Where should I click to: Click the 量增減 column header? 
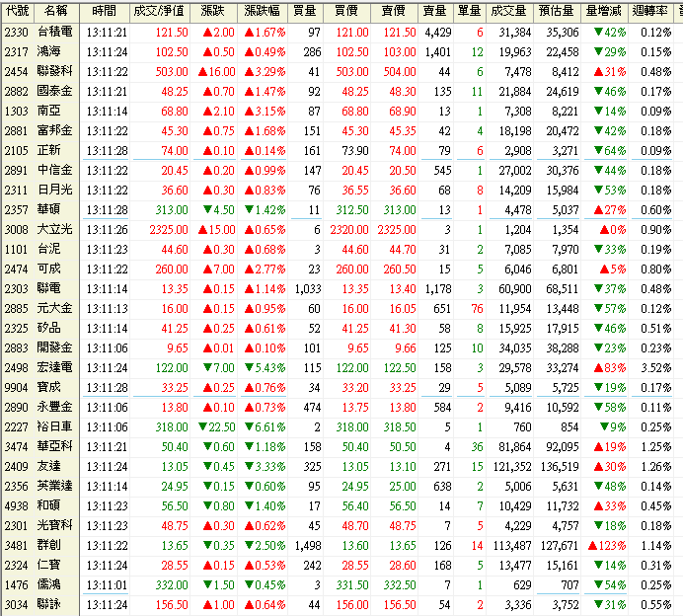click(604, 11)
